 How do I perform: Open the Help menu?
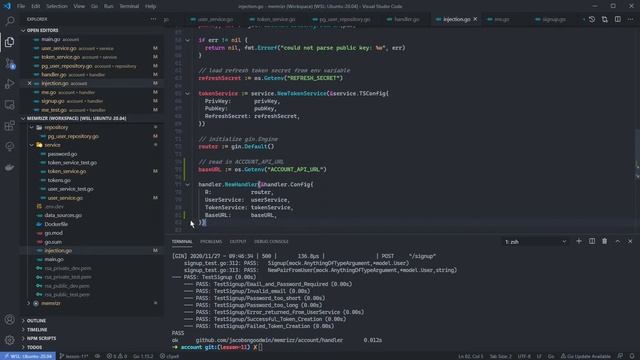tap(151, 6)
